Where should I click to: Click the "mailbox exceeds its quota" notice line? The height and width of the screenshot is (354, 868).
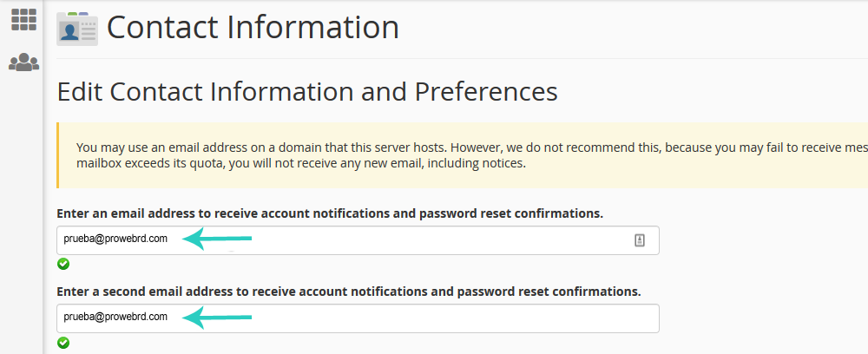[x=299, y=163]
